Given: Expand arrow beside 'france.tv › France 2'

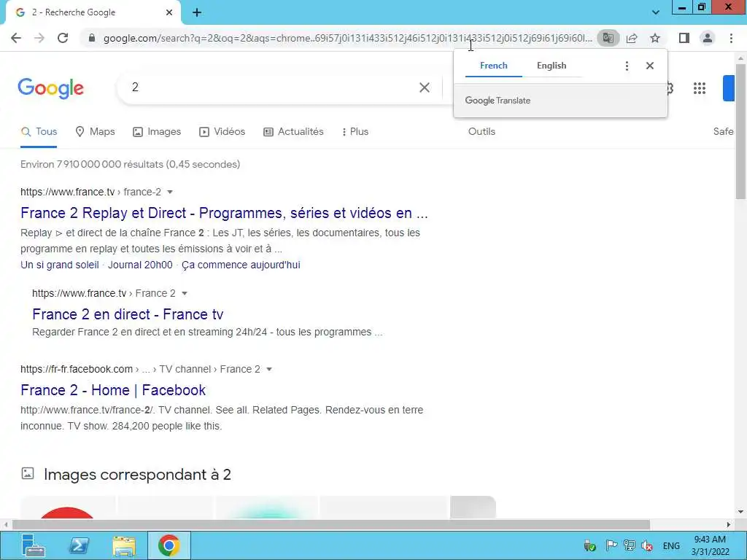Looking at the screenshot, I should pyautogui.click(x=185, y=293).
